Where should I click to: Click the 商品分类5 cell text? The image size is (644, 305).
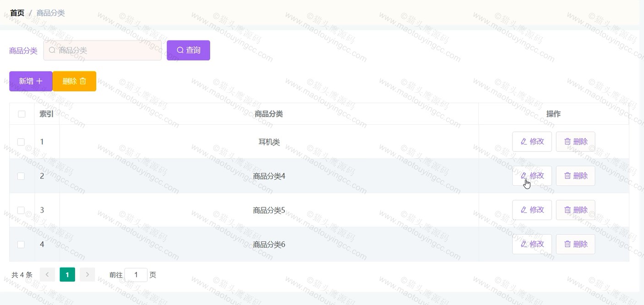269,210
